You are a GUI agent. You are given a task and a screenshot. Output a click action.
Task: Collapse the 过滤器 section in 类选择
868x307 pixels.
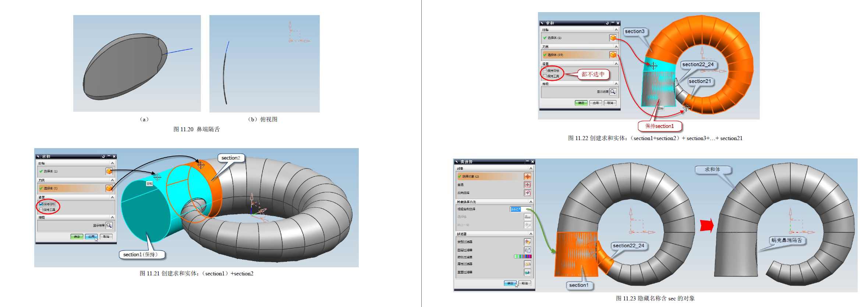(531, 234)
